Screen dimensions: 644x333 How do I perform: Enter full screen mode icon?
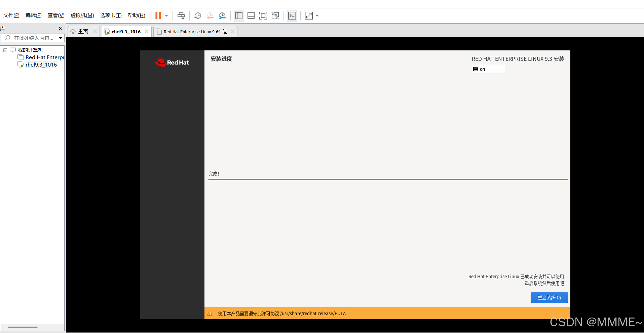pos(263,16)
